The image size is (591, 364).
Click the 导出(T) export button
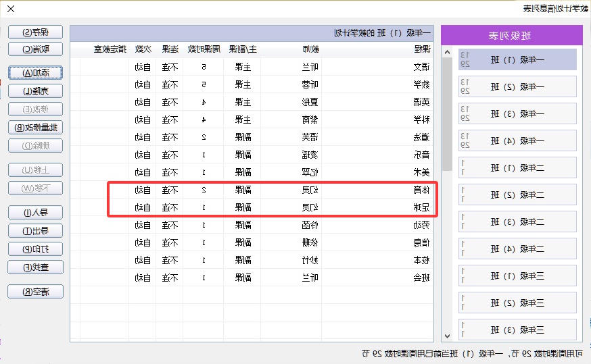pos(35,231)
